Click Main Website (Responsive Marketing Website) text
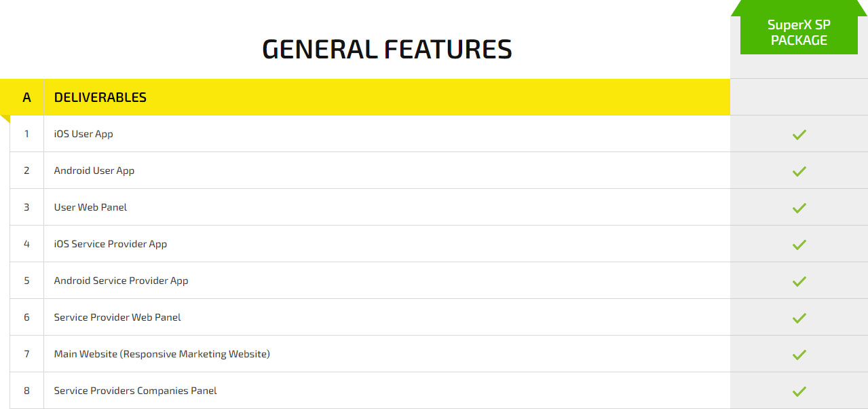 point(162,354)
